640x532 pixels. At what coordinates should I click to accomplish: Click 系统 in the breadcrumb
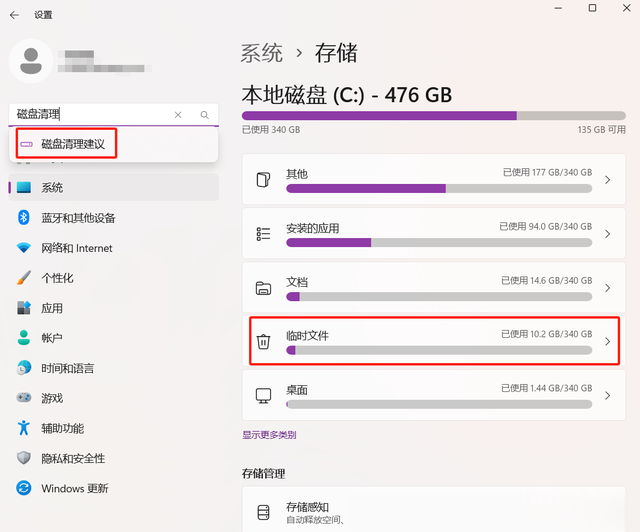(x=261, y=53)
